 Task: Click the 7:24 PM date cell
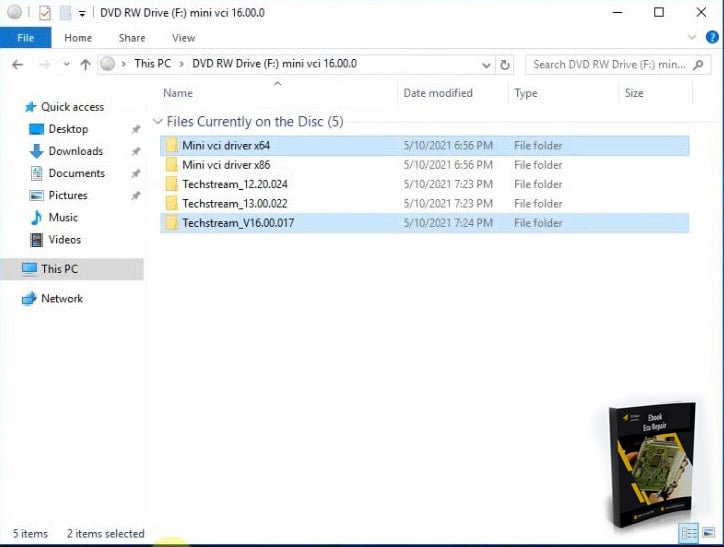[x=448, y=223]
